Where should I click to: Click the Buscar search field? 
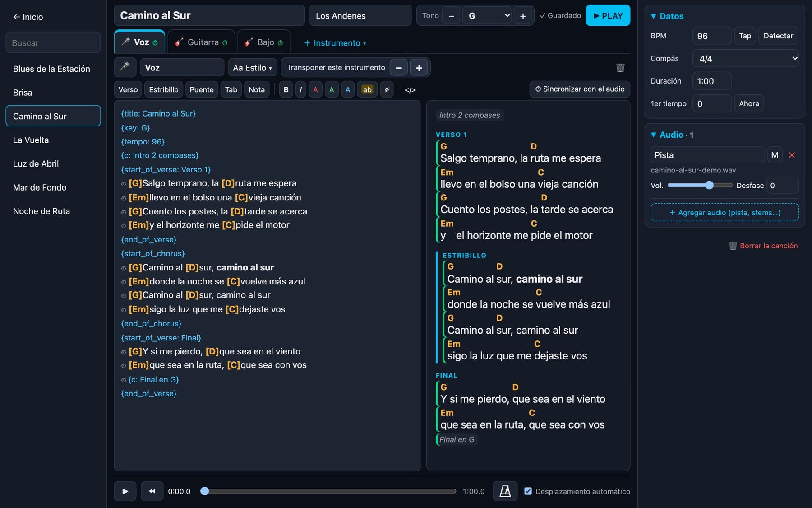(53, 42)
